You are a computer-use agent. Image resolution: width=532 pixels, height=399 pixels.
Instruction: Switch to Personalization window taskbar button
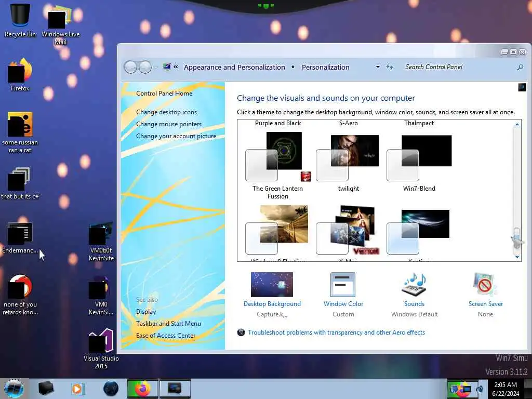pyautogui.click(x=175, y=389)
